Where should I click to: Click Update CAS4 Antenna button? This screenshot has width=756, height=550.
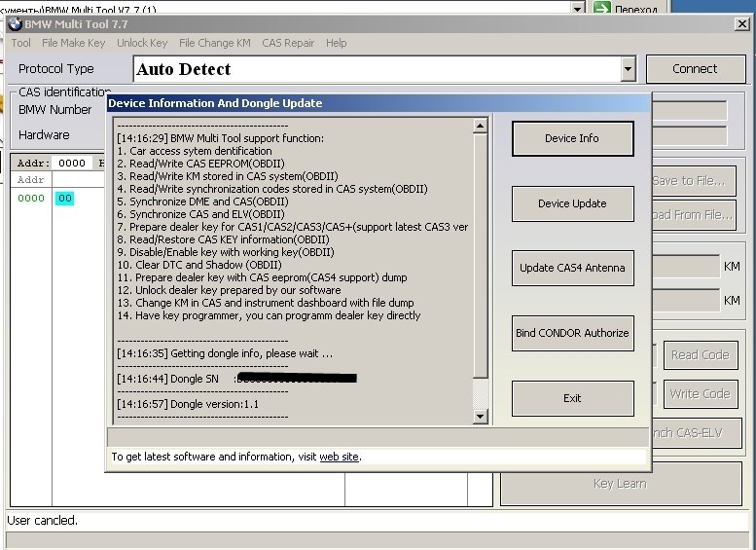(572, 268)
